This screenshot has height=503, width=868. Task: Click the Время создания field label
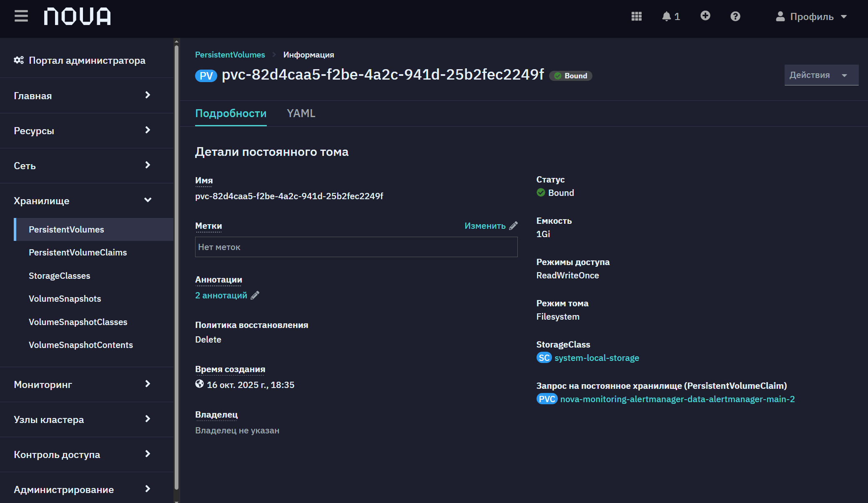pyautogui.click(x=230, y=369)
